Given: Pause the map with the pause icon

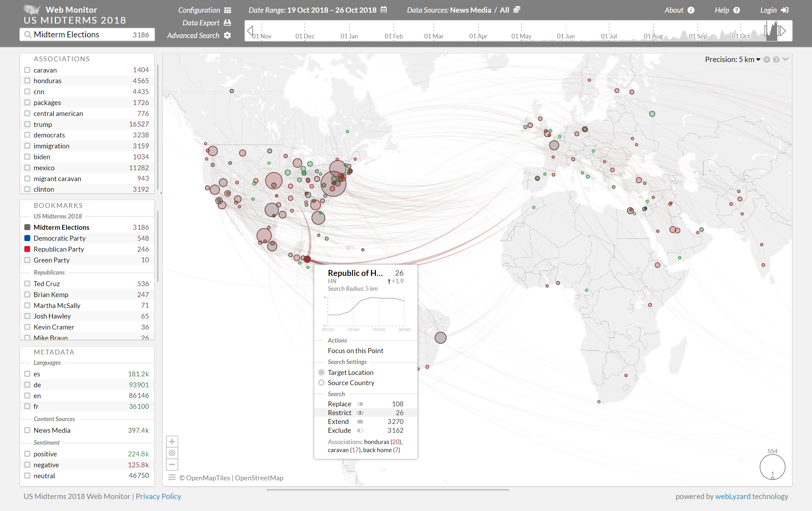Looking at the screenshot, I should (x=767, y=60).
